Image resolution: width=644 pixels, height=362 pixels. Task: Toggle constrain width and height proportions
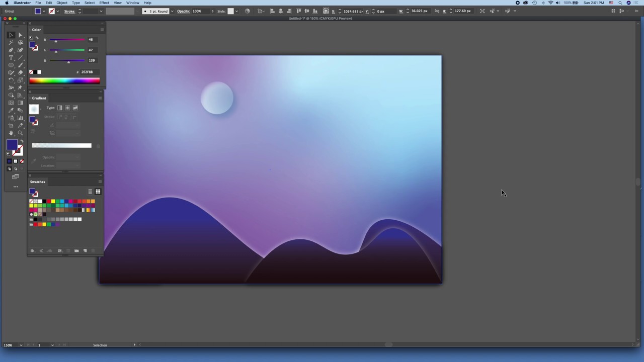(x=436, y=11)
